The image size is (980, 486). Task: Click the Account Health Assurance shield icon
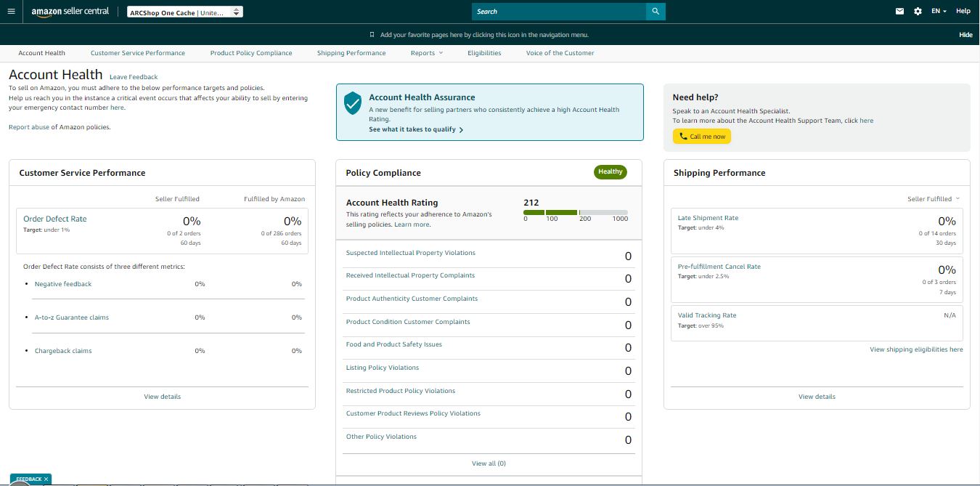click(354, 103)
